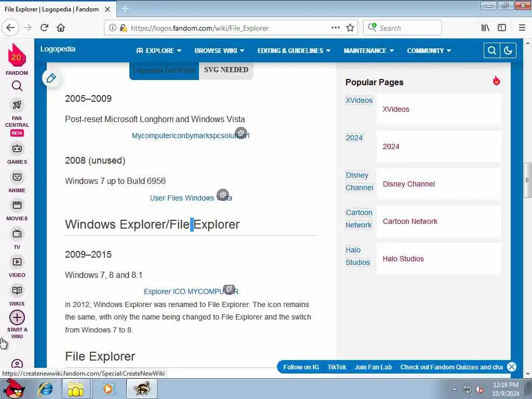The image size is (532, 399).
Task: Open the Video sidebar icon
Action: coord(17,262)
